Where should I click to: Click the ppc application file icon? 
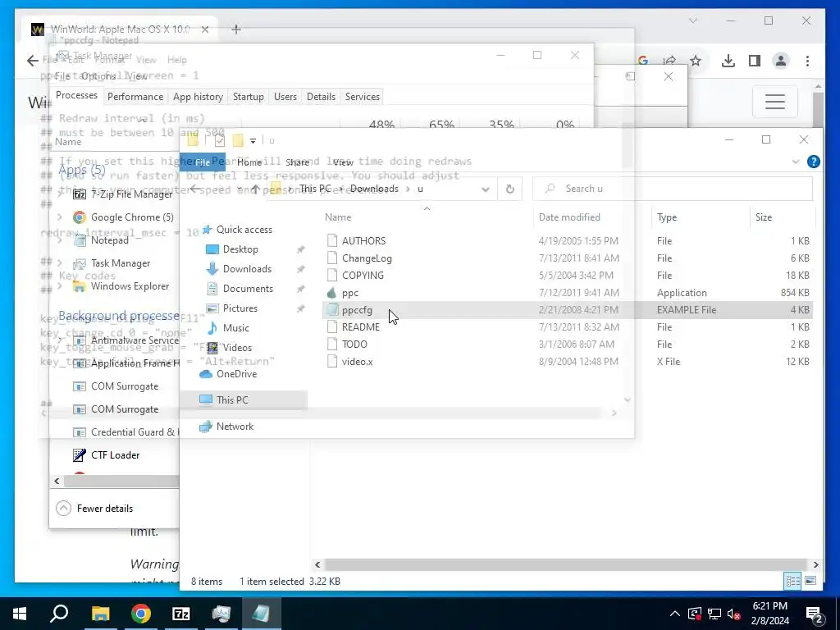tap(332, 293)
